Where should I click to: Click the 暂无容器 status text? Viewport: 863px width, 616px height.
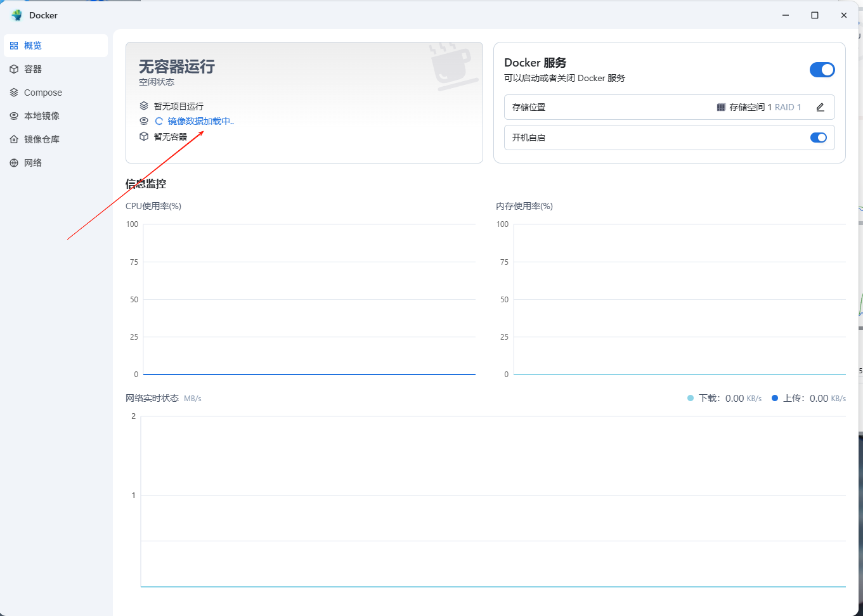[171, 137]
